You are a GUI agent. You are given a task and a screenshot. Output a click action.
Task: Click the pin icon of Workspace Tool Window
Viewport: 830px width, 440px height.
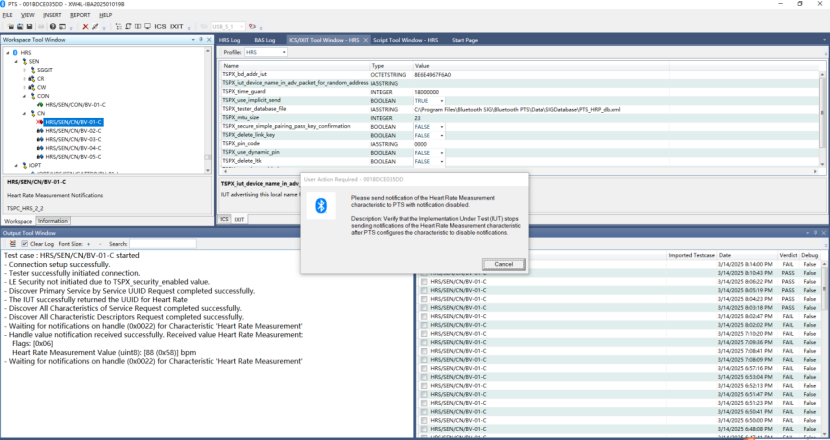coord(201,40)
